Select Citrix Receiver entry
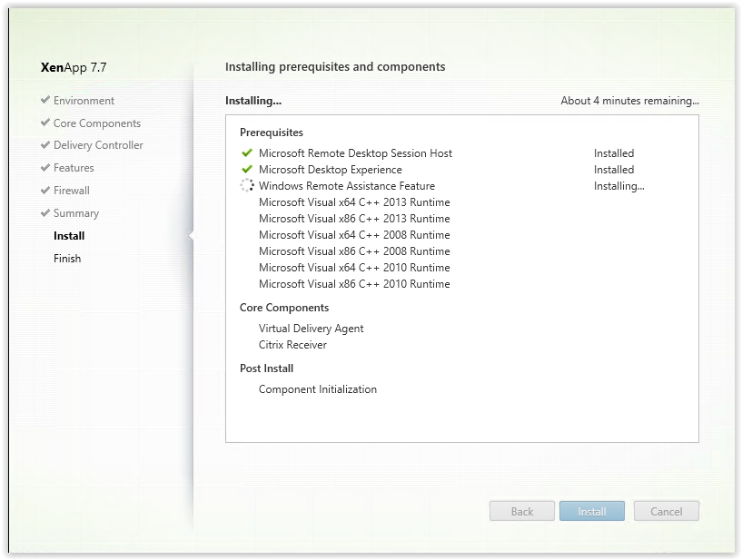Viewport: 742px width, 560px height. click(292, 345)
